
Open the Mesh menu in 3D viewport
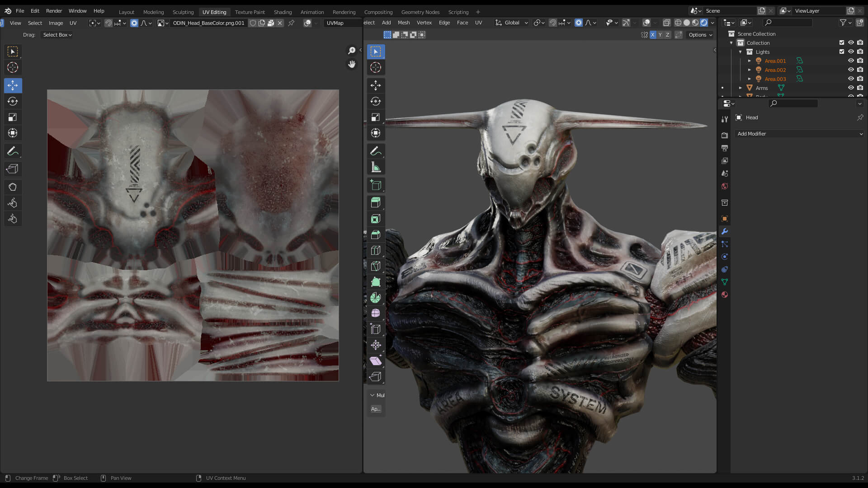tap(404, 23)
